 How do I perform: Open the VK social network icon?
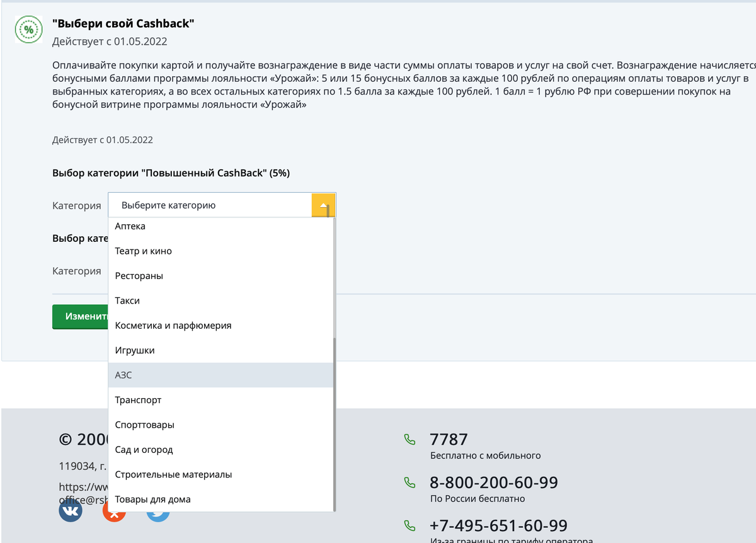pos(71,511)
